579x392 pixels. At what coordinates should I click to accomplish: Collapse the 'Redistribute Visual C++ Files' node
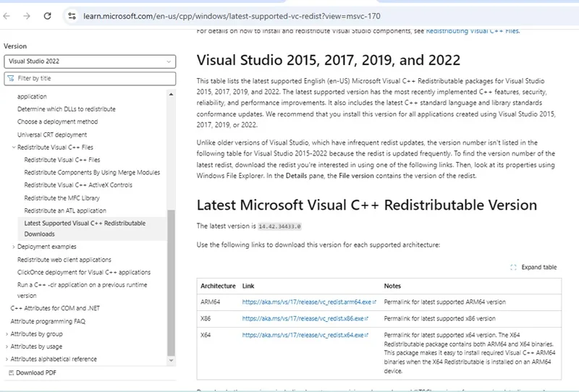click(x=14, y=148)
